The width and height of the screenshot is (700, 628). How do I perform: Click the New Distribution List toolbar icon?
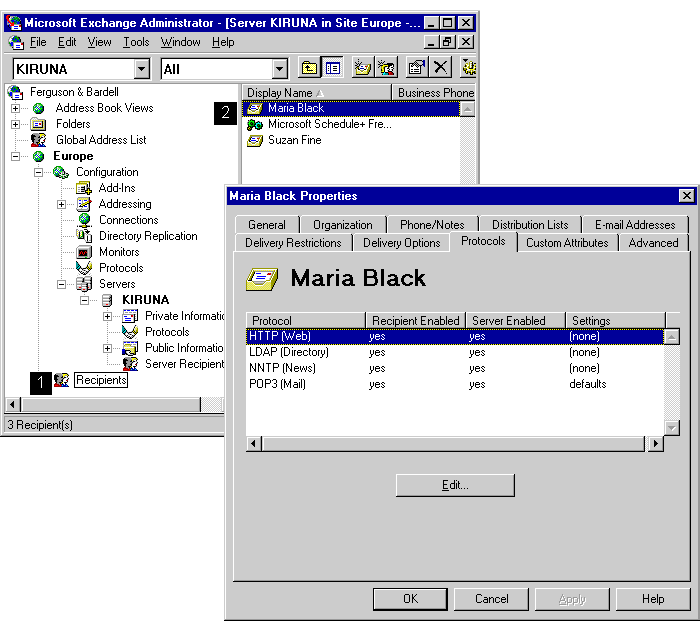pos(386,68)
